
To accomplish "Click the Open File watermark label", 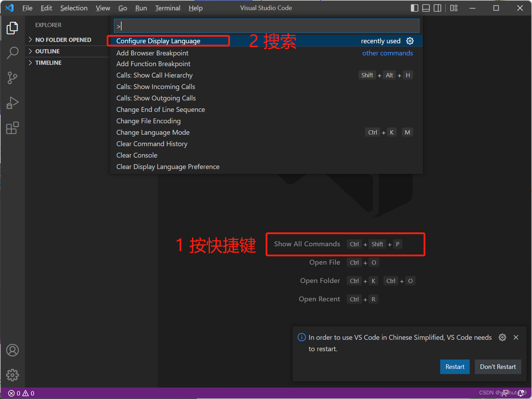I will [325, 262].
